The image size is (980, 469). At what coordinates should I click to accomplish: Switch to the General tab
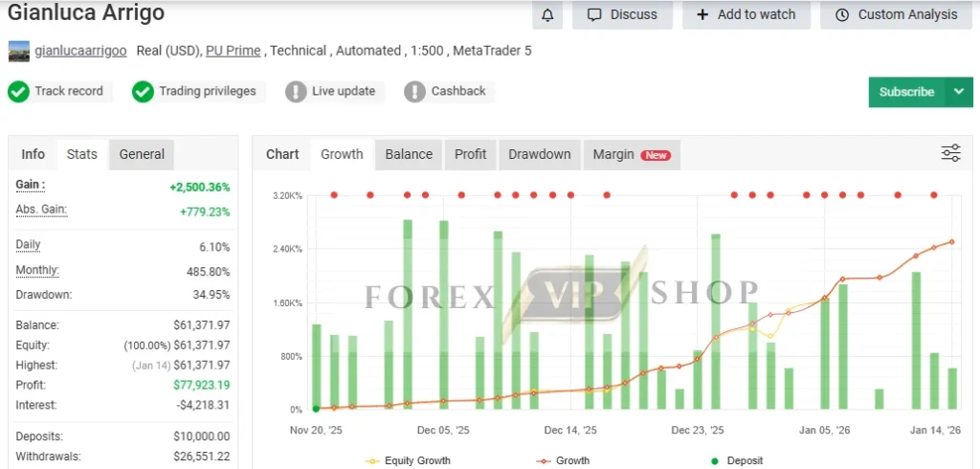(x=142, y=154)
